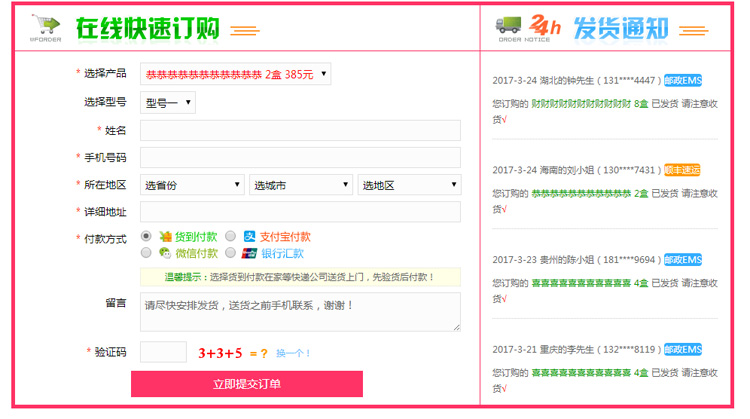
Task: Open the 选城市 city dropdown
Action: (x=301, y=185)
